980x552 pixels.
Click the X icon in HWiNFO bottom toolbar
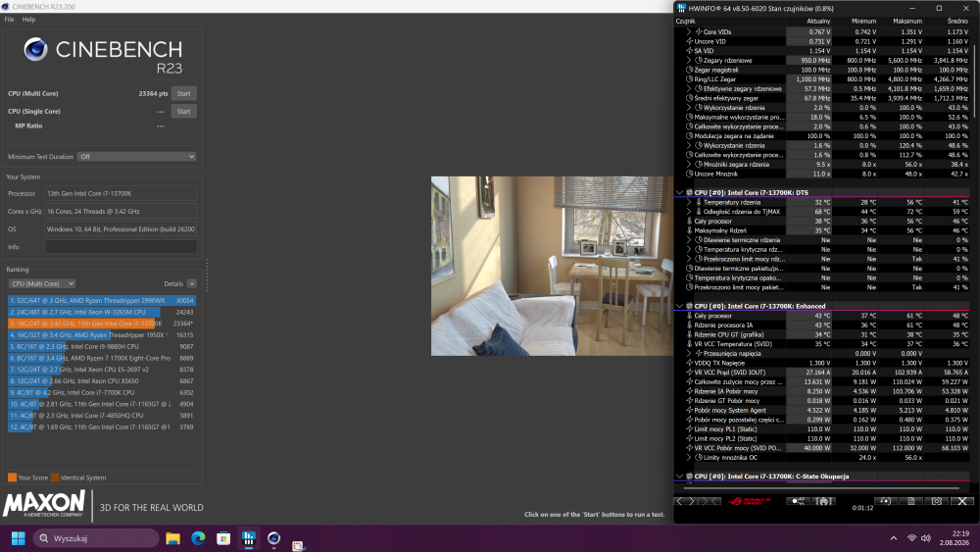pos(962,501)
